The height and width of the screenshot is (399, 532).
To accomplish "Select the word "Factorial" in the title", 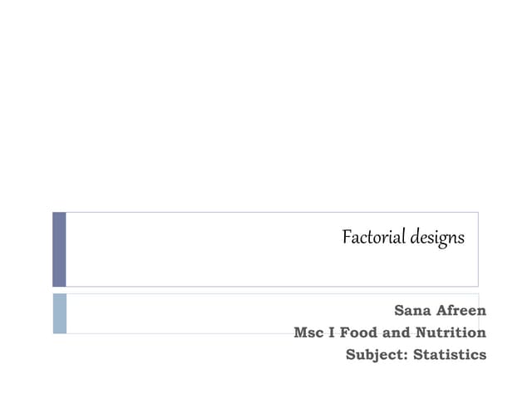I will 373,238.
